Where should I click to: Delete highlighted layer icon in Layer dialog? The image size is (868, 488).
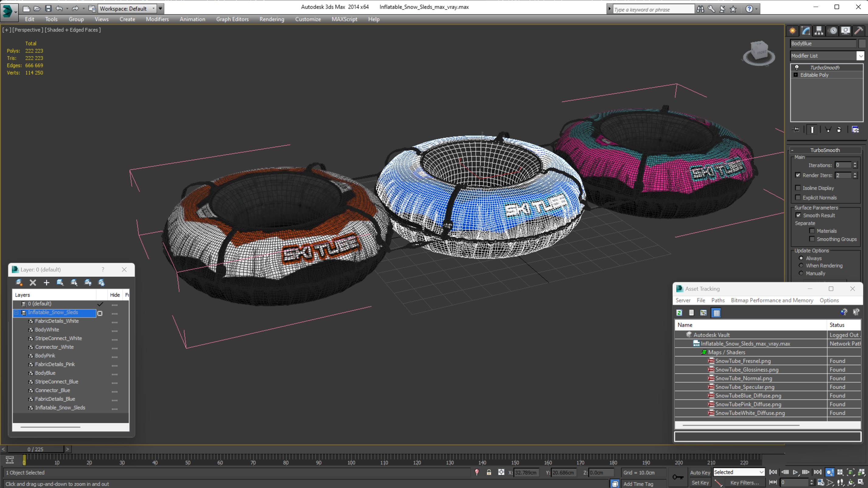pos(33,282)
